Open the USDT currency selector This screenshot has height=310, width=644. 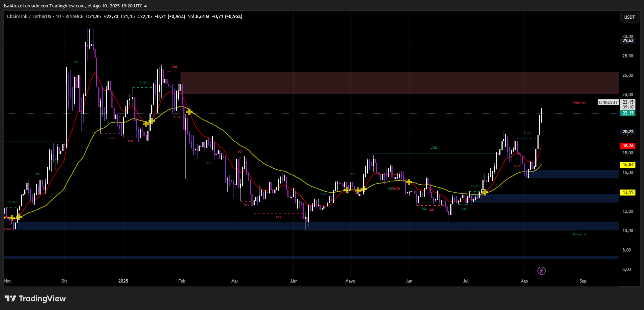coord(629,17)
